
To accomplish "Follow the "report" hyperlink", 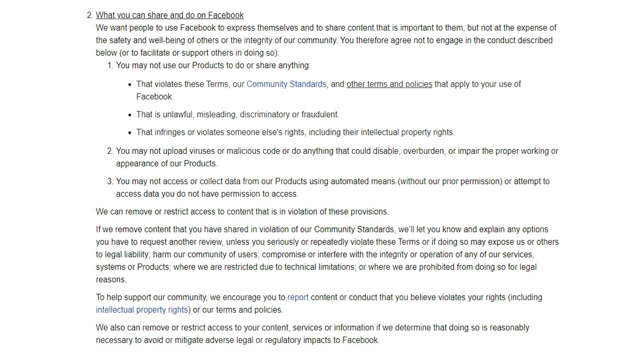I will pyautogui.click(x=298, y=298).
